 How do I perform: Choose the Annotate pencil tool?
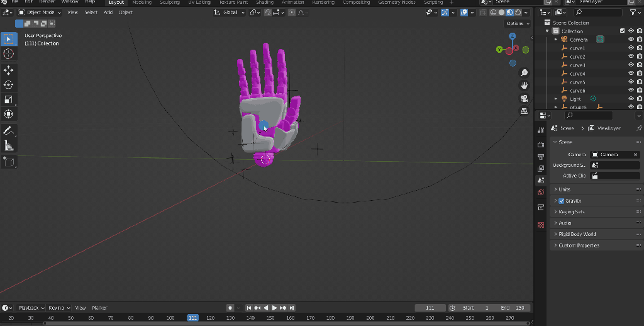9,131
